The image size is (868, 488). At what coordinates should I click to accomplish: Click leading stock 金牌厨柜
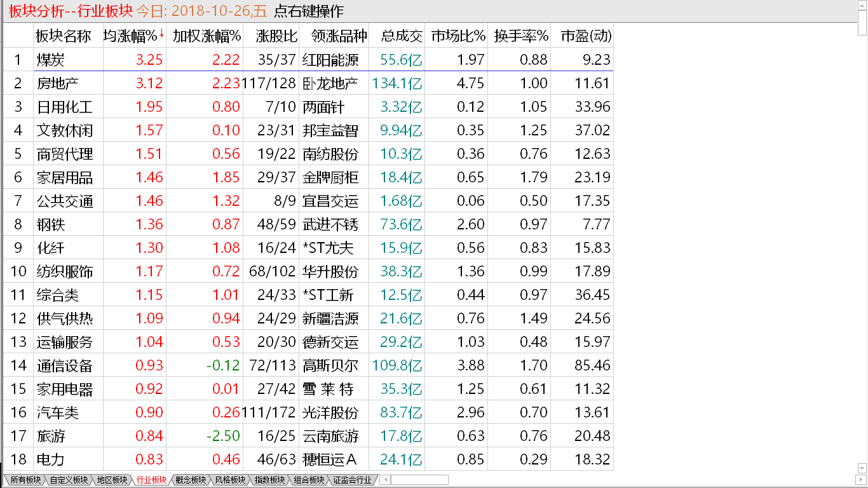click(x=330, y=177)
